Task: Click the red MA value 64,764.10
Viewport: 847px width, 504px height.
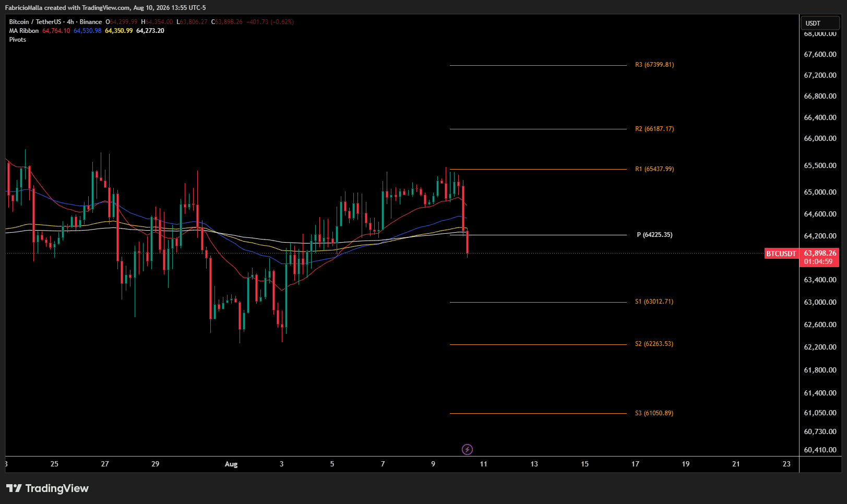Action: click(56, 31)
